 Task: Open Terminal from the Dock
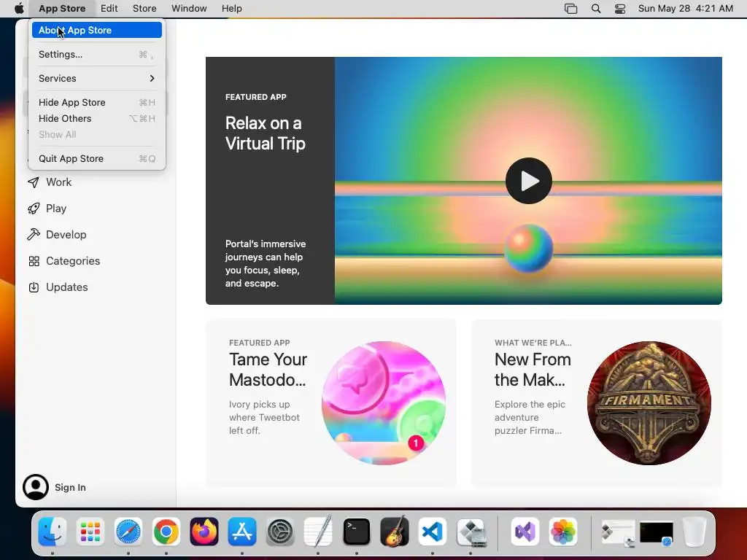(356, 532)
